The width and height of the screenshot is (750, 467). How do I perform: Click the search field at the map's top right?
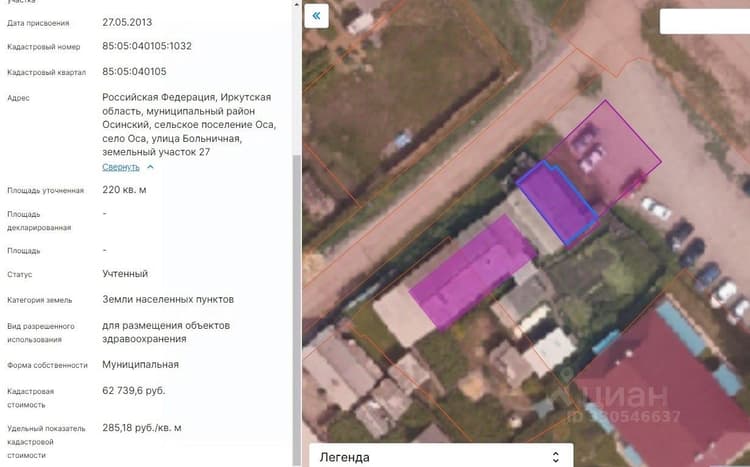click(705, 21)
